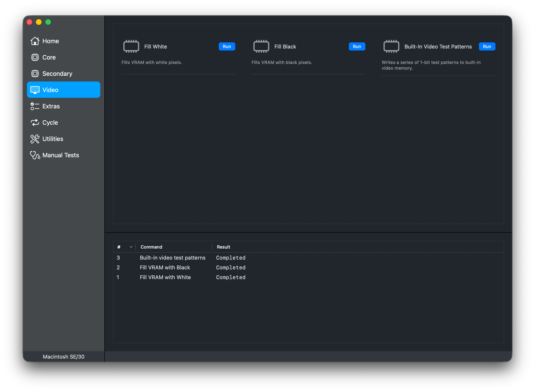Toggle sort order chevron in # column
The width and height of the screenshot is (535, 392).
131,247
